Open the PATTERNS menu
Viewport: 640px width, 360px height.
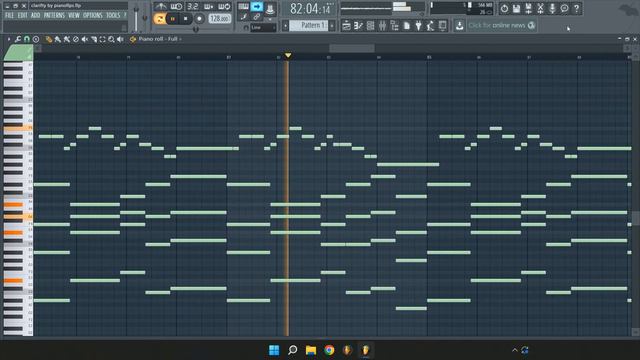coord(54,16)
